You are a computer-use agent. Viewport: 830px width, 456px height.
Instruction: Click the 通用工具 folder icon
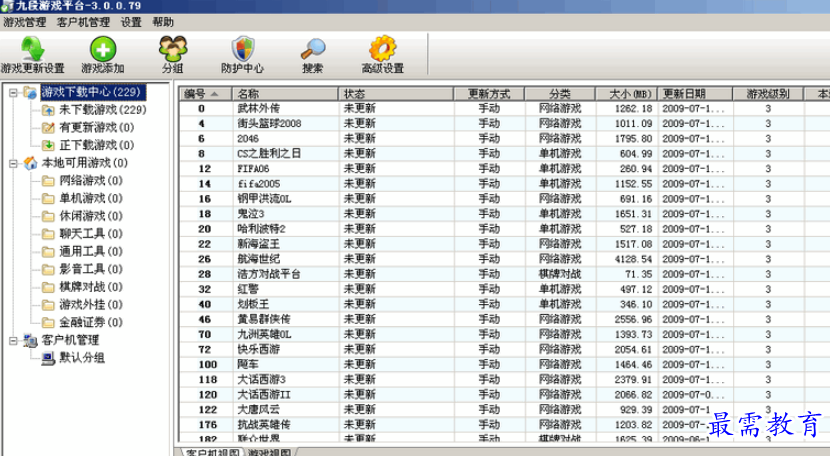pos(48,252)
